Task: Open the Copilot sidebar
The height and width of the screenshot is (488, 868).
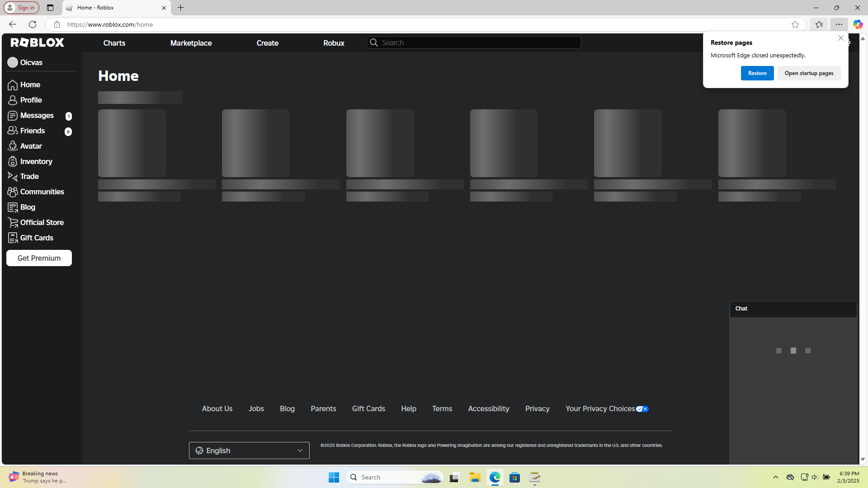Action: (x=858, y=24)
